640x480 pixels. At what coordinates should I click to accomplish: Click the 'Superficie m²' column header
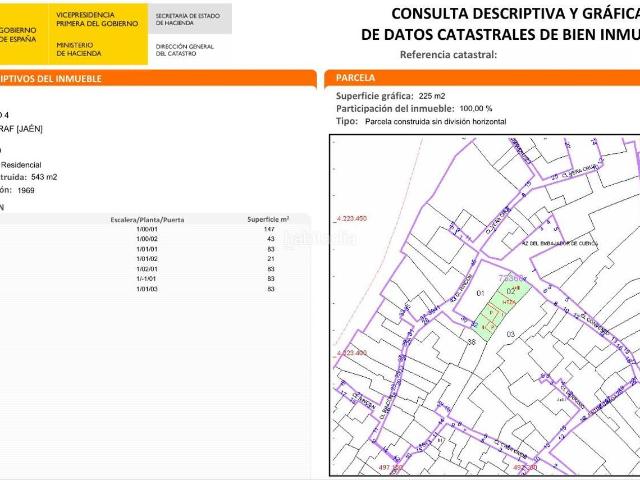(x=268, y=220)
